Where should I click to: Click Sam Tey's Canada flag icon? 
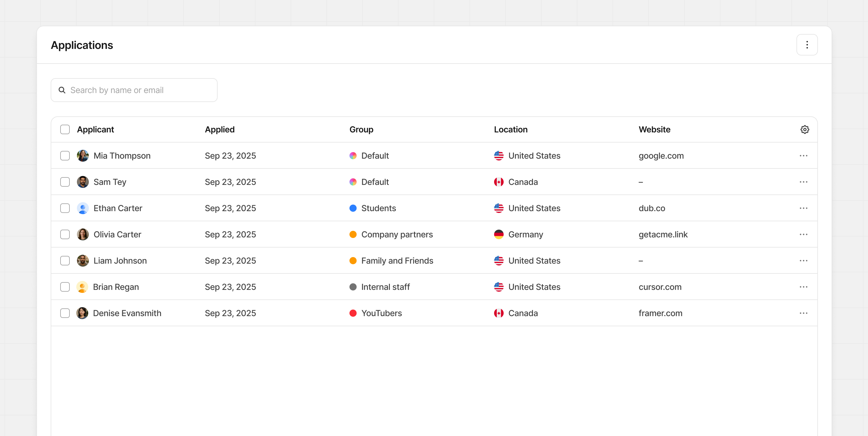[x=498, y=182]
